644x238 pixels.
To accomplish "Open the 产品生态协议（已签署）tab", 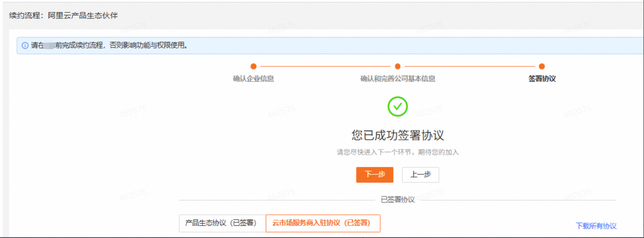I will 222,223.
